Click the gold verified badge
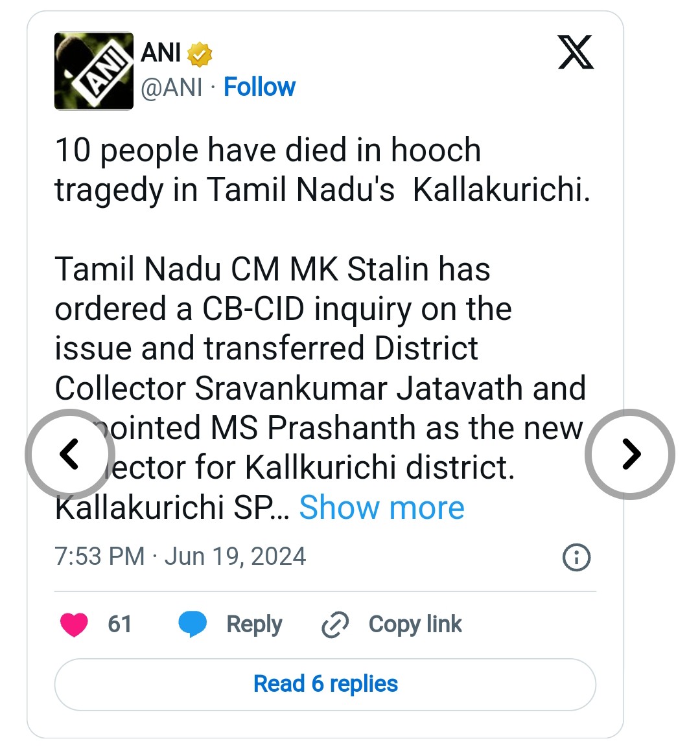This screenshot has width=700, height=754. 200,55
